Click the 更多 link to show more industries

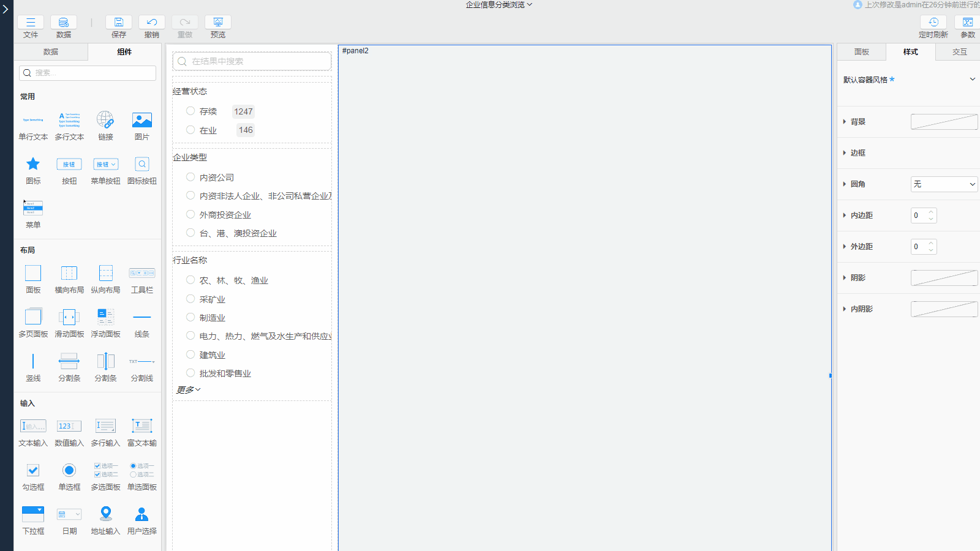[x=188, y=390]
